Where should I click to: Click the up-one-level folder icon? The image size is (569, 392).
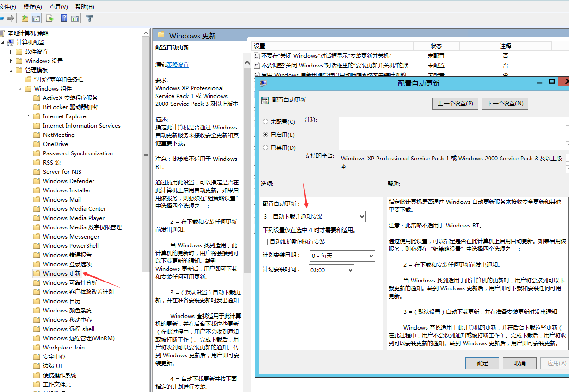click(25, 18)
